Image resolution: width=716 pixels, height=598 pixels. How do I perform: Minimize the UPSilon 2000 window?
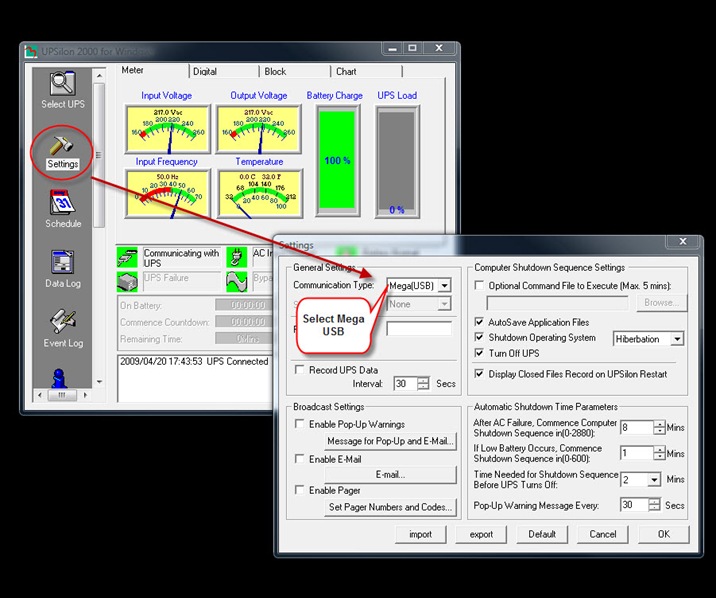[392, 48]
